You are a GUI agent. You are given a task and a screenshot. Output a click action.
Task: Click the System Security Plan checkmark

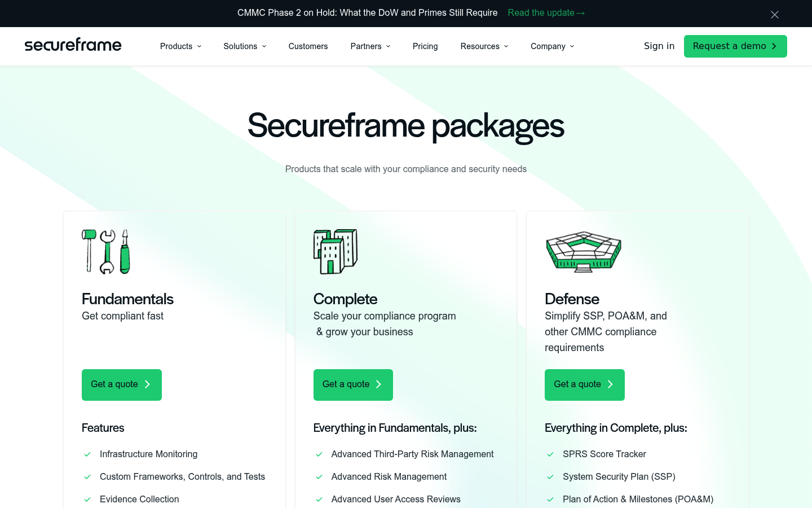click(x=550, y=477)
